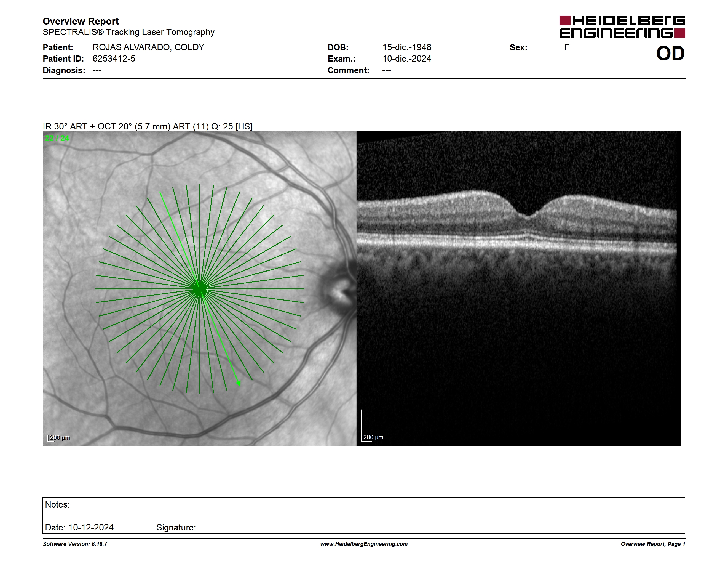Click the Date 10-12-2024 text
Screen dimensions: 728x563
[x=79, y=527]
